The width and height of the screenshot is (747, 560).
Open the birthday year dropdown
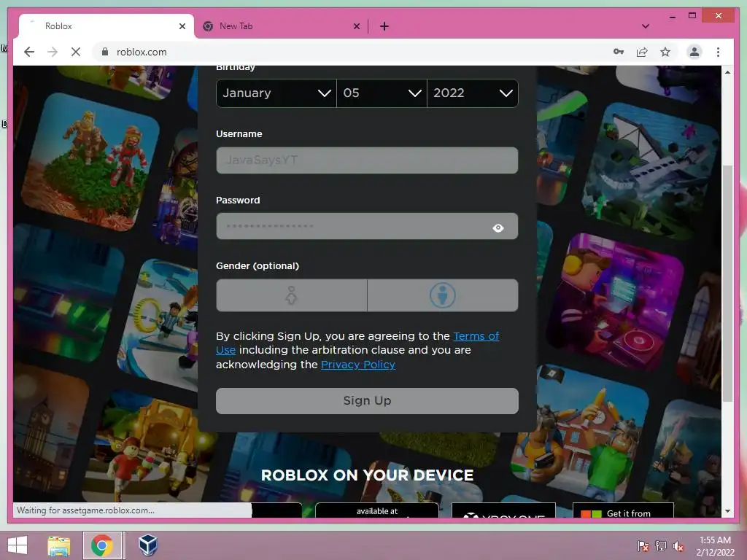[x=473, y=93]
